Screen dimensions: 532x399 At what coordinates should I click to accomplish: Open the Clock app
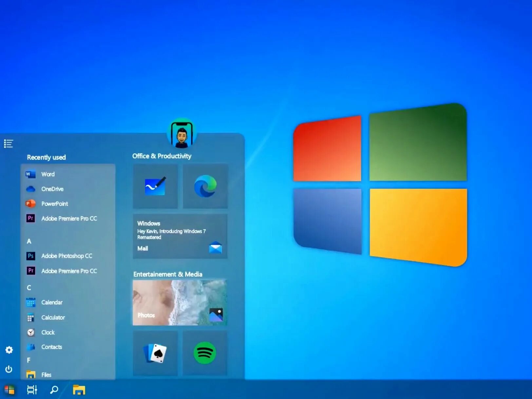[47, 332]
